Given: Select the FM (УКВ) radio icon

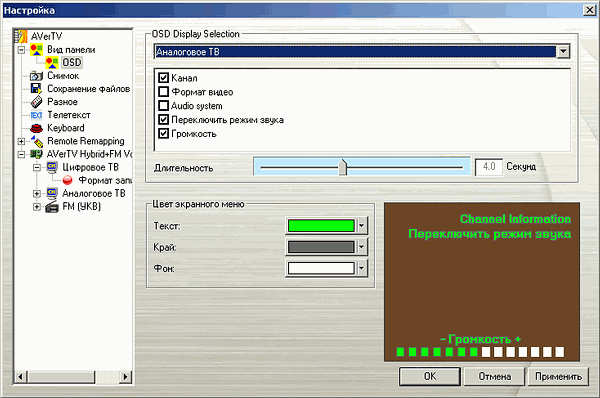Looking at the screenshot, I should coord(52,207).
